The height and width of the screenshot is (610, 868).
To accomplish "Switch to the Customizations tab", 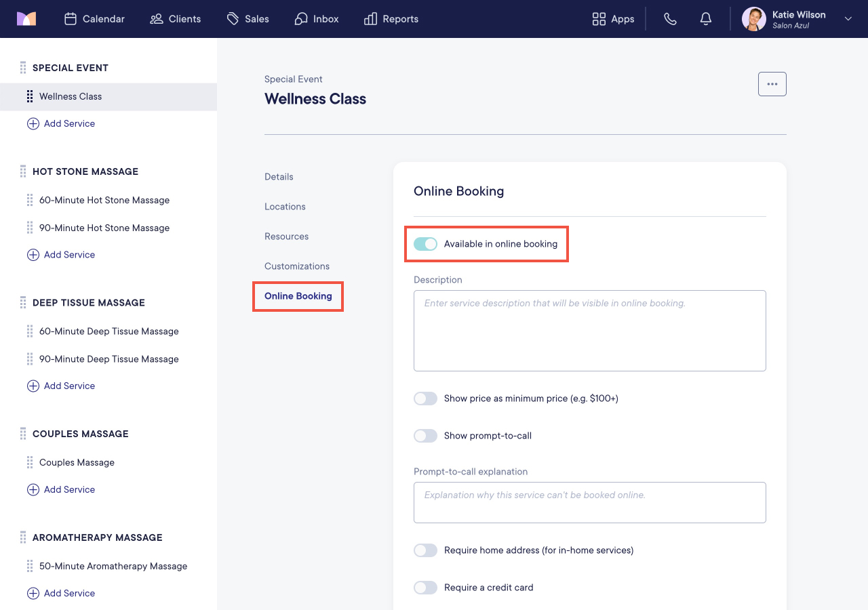I will 297,266.
